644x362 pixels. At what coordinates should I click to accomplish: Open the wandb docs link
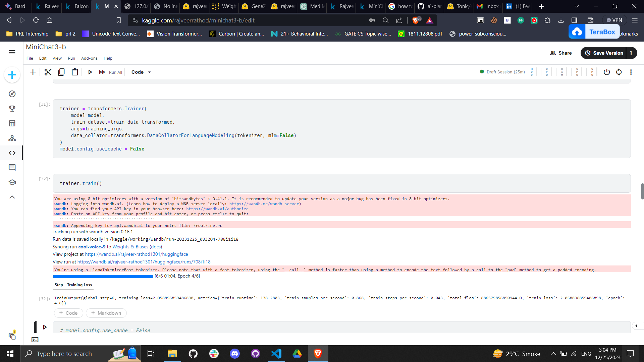click(156, 247)
